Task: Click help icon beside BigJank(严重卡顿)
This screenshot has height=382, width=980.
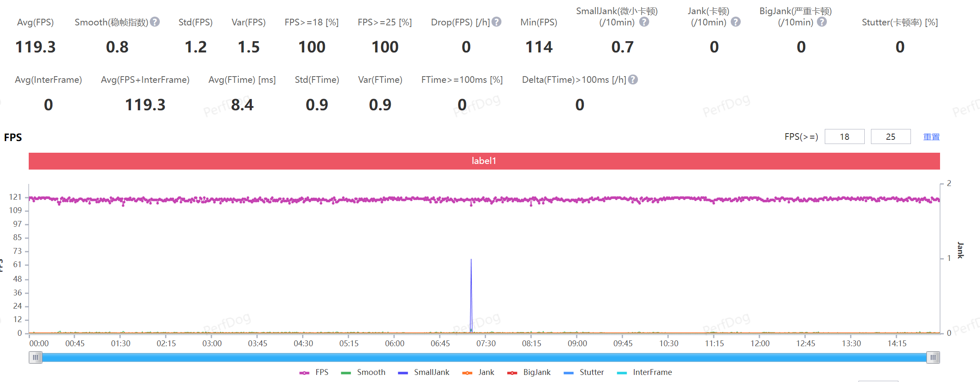Action: (x=822, y=22)
